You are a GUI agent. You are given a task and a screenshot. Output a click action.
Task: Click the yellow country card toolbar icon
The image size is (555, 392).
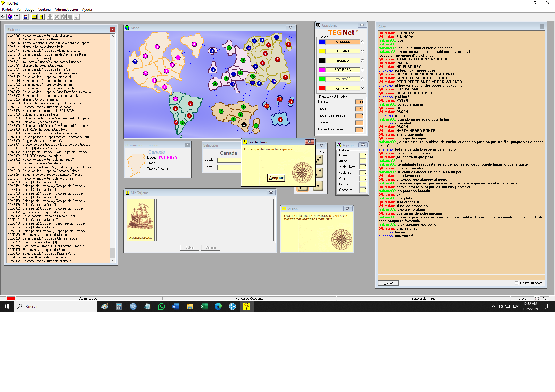41,17
